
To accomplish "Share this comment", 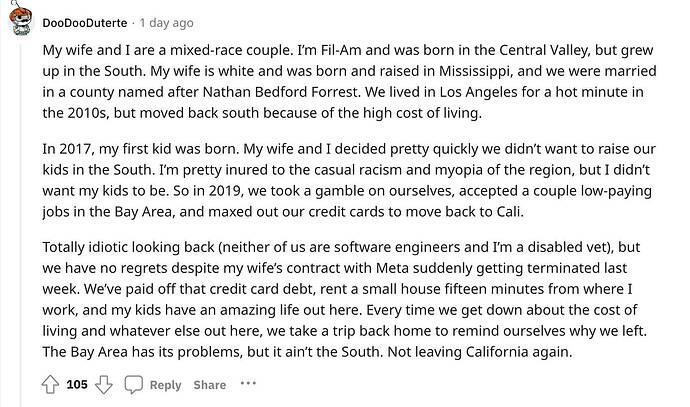I will (x=209, y=385).
